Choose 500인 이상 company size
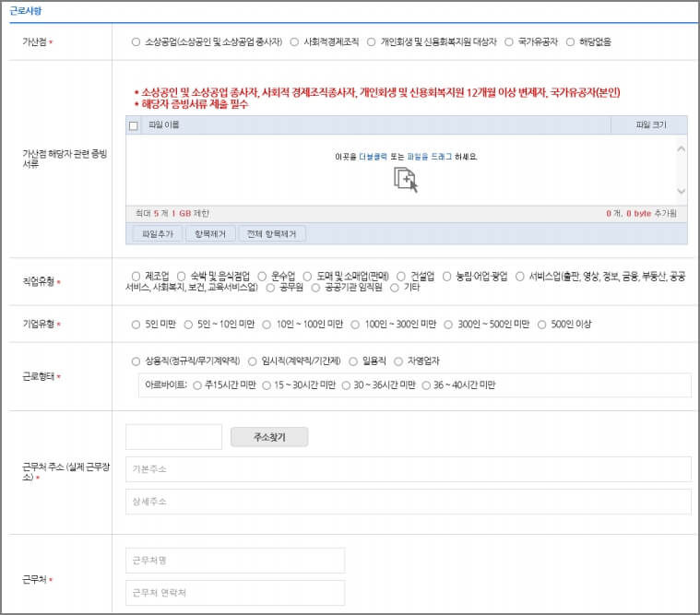The height and width of the screenshot is (615, 700). 541,325
